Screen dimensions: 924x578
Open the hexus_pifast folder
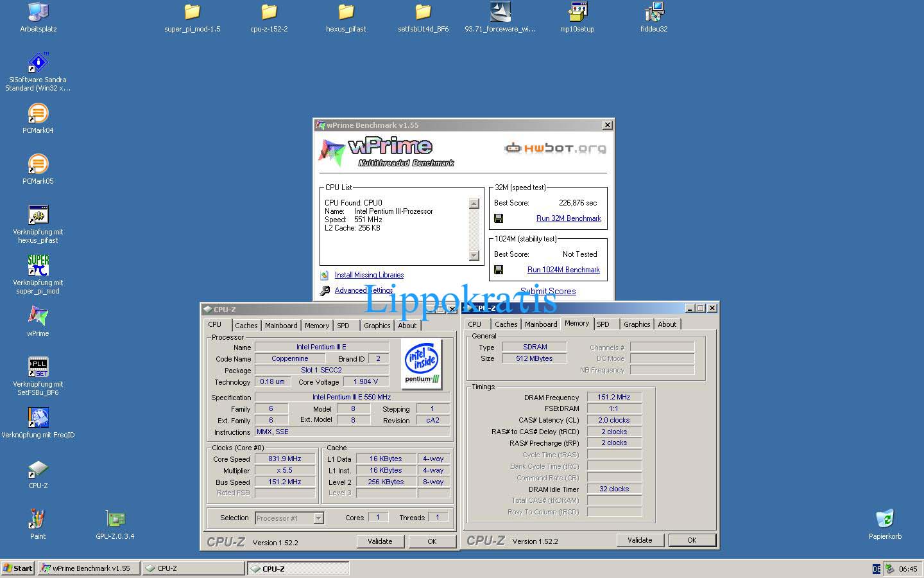pyautogui.click(x=346, y=17)
